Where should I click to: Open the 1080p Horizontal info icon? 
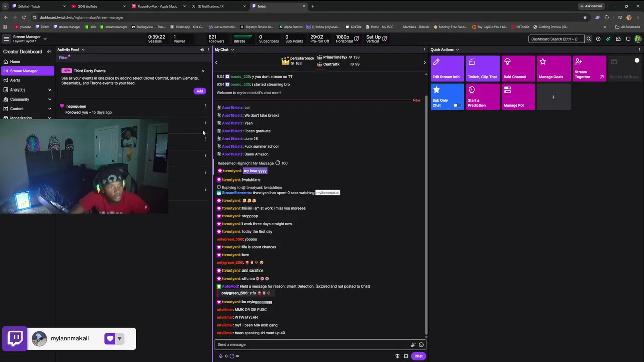pyautogui.click(x=357, y=39)
